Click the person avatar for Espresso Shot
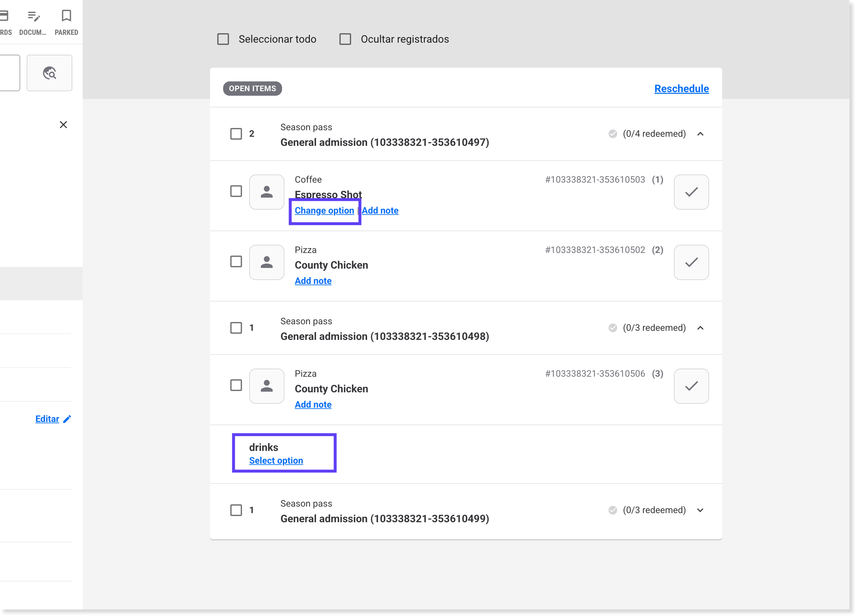Image resolution: width=856 pixels, height=616 pixels. [266, 192]
